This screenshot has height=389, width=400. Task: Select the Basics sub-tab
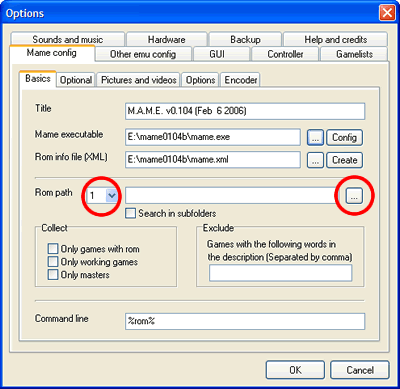coord(38,79)
